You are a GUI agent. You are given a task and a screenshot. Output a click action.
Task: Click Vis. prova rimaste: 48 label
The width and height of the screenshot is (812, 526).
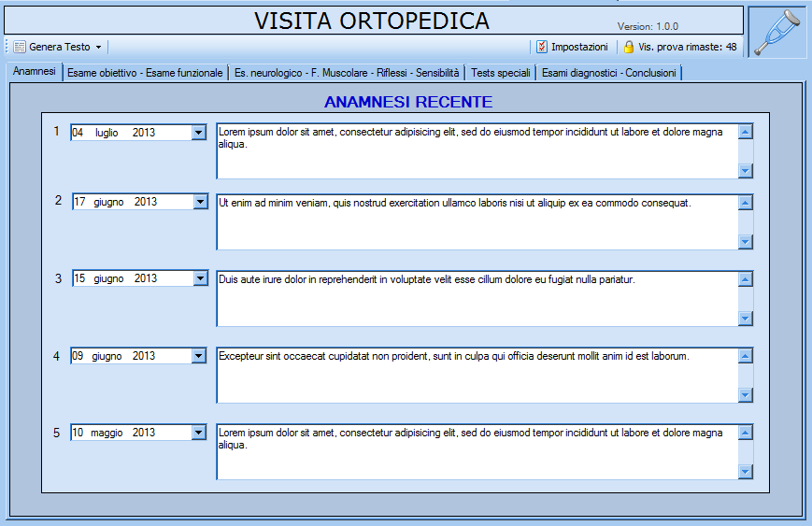point(687,47)
